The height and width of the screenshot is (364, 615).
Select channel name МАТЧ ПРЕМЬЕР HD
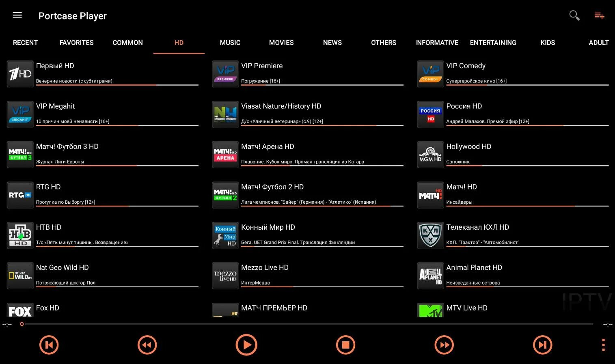click(x=274, y=308)
